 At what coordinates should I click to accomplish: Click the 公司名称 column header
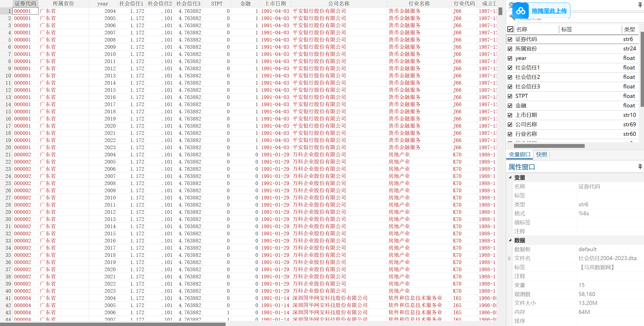click(x=339, y=4)
